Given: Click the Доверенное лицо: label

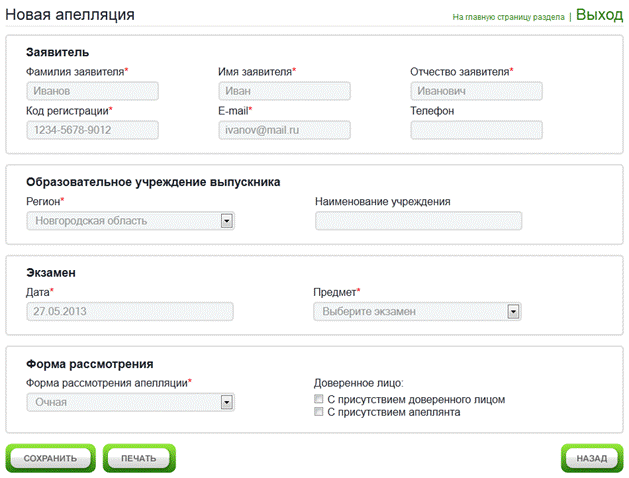Looking at the screenshot, I should tap(358, 383).
